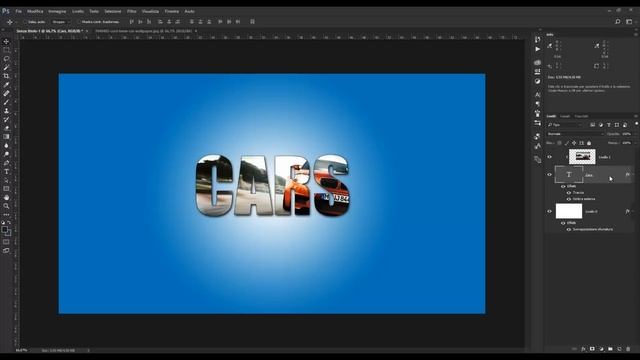
Task: Click the Actions play icon in dock
Action: tap(538, 49)
